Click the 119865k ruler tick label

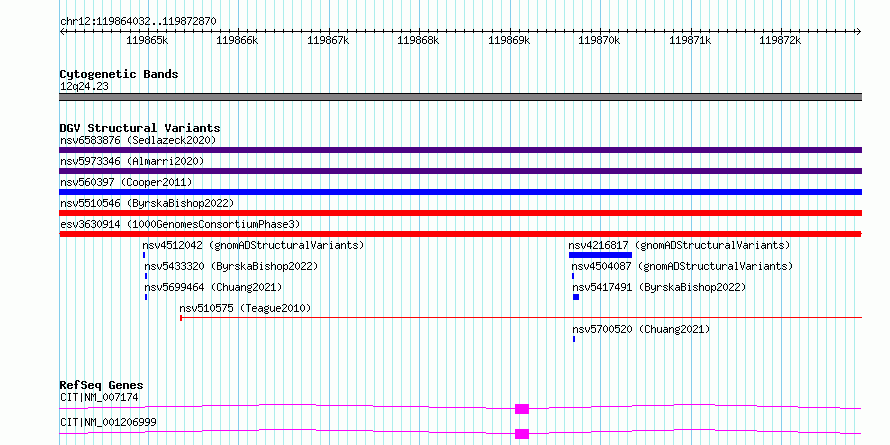148,40
